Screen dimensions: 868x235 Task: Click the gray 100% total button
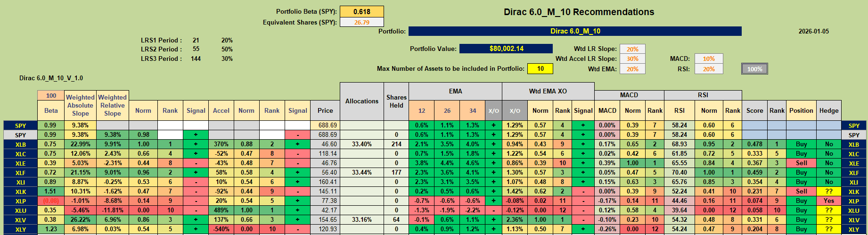(754, 69)
